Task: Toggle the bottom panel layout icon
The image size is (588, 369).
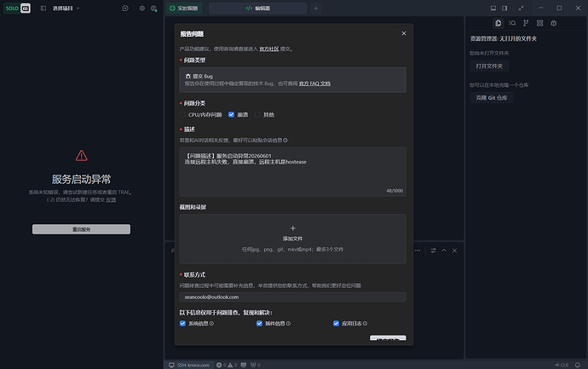Action: tap(493, 9)
